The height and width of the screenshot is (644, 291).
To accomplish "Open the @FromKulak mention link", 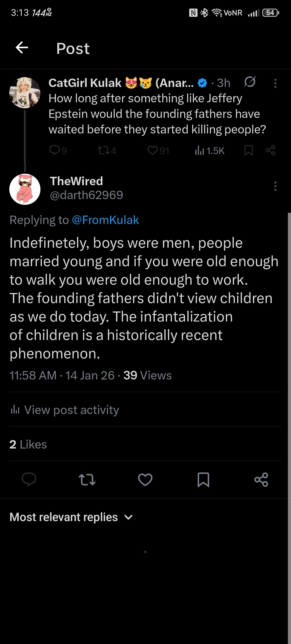I will (x=105, y=220).
